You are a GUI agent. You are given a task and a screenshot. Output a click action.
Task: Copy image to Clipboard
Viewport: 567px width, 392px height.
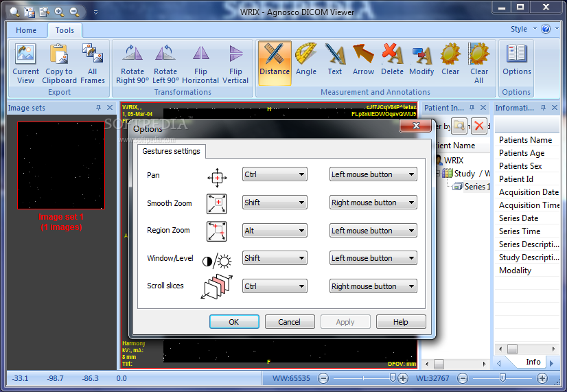[x=59, y=64]
